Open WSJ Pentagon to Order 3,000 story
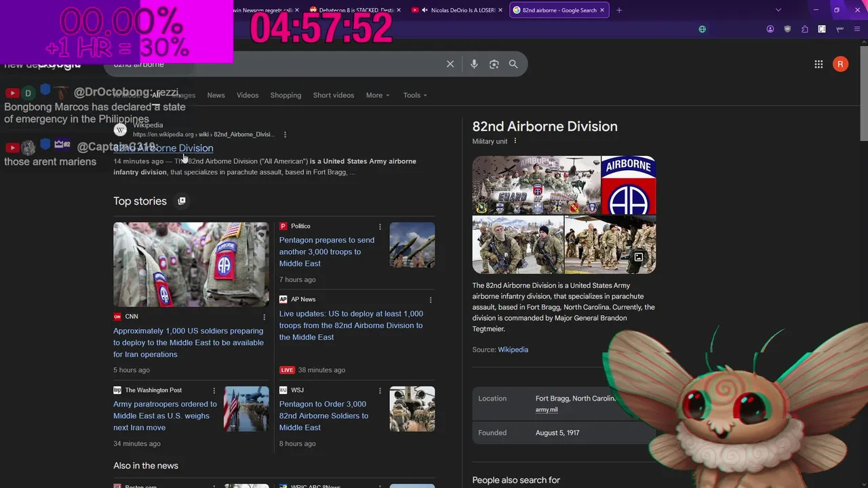 (x=323, y=415)
